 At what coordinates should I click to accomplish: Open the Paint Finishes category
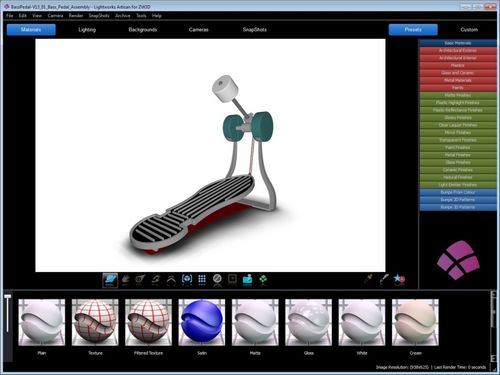(458, 147)
